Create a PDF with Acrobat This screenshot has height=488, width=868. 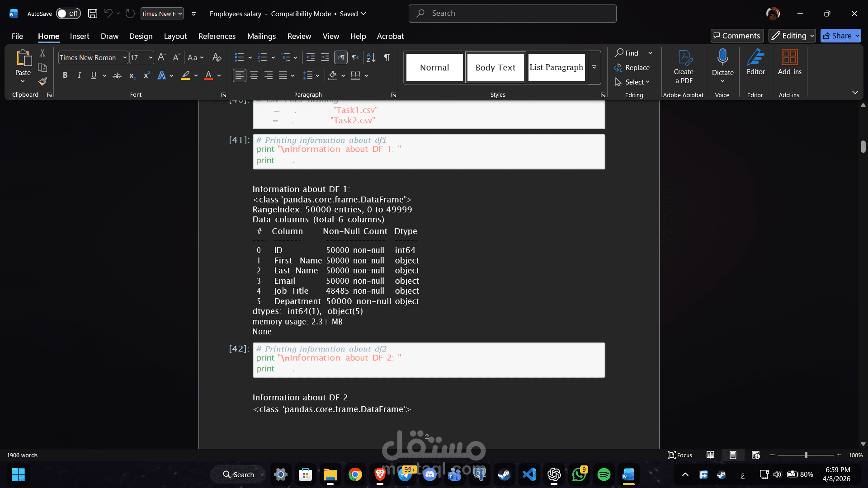(683, 67)
